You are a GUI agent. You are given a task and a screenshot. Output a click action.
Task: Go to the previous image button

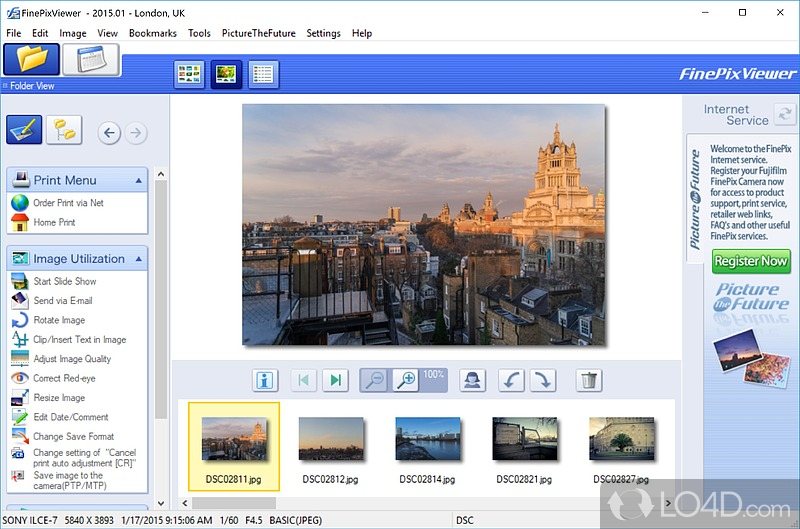(x=304, y=381)
